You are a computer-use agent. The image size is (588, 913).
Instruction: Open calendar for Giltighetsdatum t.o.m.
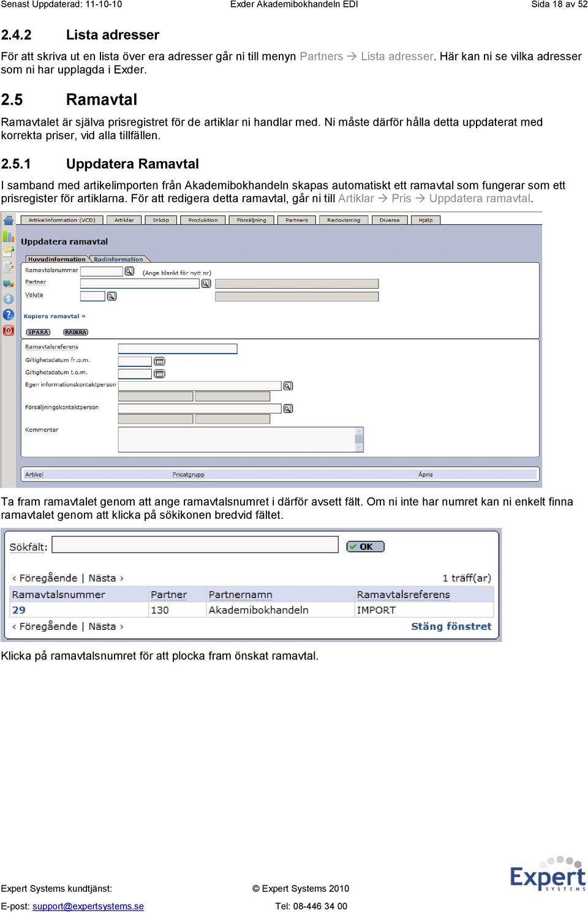pos(159,374)
